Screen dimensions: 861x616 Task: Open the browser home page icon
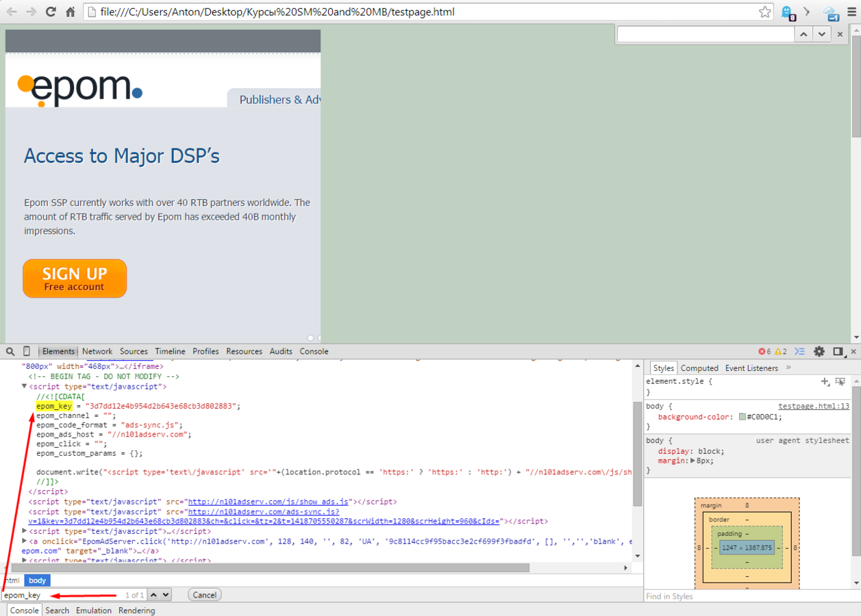(70, 12)
